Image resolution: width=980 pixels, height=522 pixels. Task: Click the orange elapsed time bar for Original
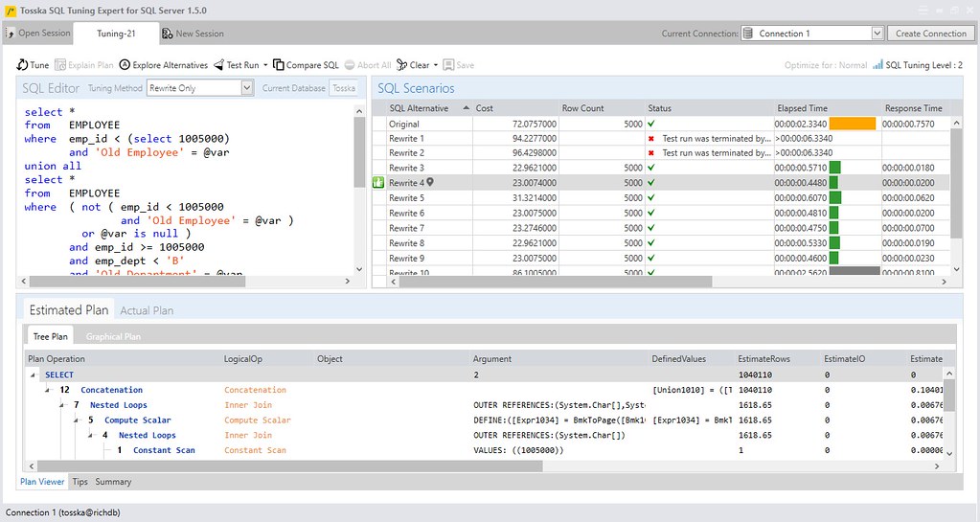[852, 124]
